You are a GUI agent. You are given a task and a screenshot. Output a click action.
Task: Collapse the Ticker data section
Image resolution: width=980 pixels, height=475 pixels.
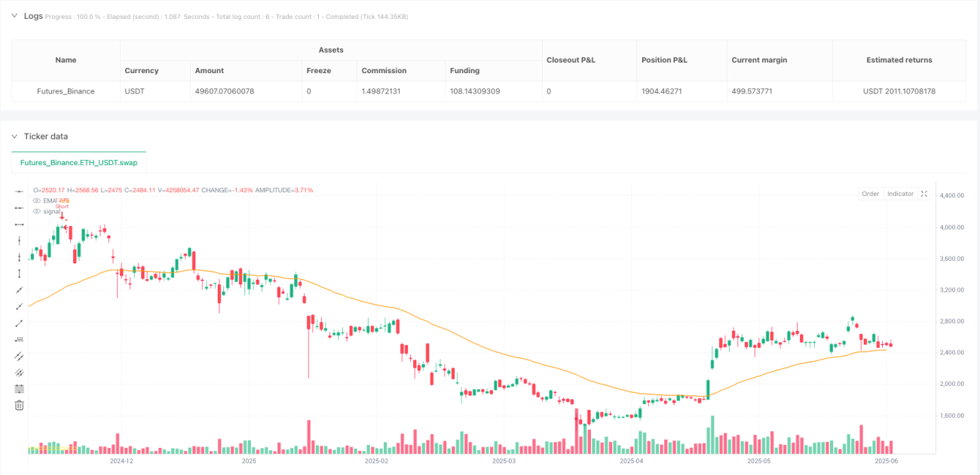[14, 136]
